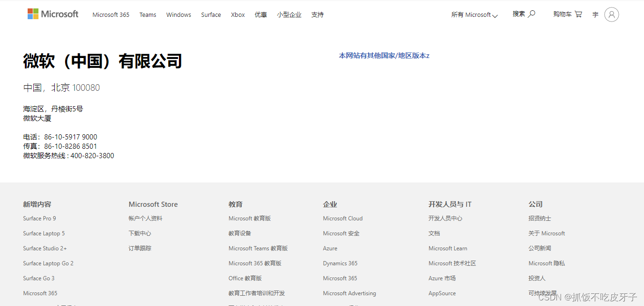Click the Microsoft Cloud link
This screenshot has width=644, height=306.
click(x=343, y=219)
